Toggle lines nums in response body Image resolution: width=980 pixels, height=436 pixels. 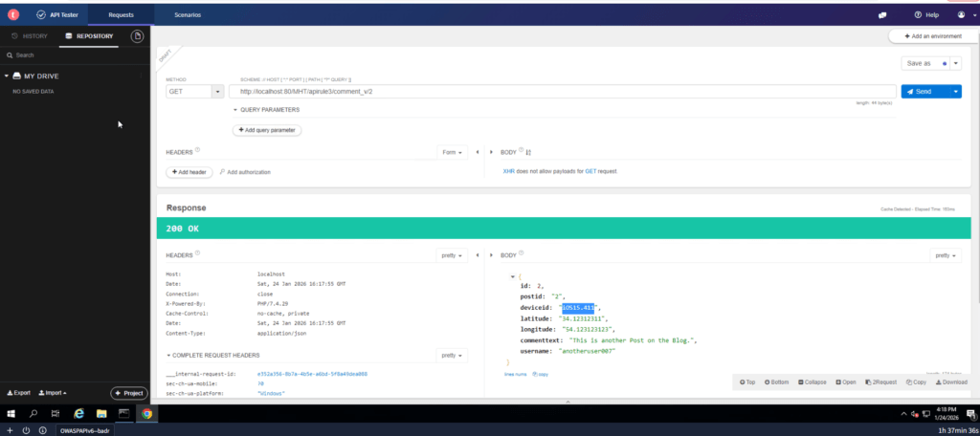pos(516,374)
